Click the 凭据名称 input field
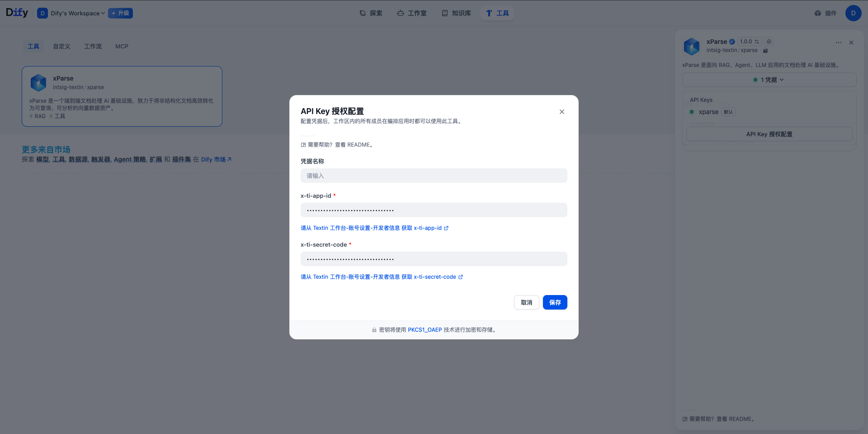This screenshot has width=868, height=434. coord(434,176)
